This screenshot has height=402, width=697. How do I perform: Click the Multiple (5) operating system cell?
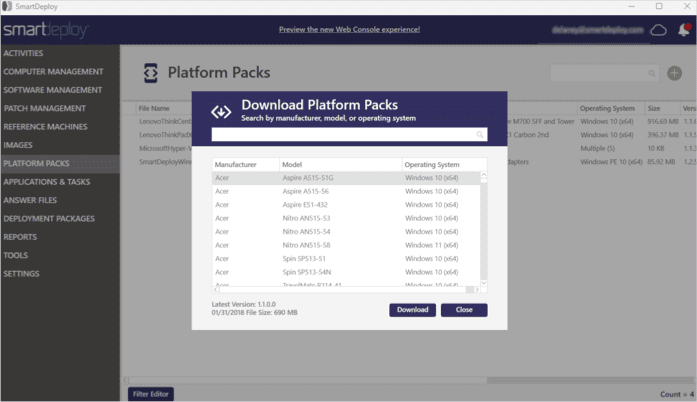(597, 149)
